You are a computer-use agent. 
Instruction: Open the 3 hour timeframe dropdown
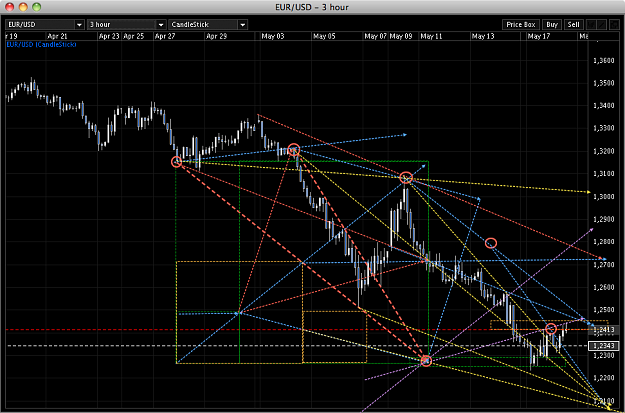[x=127, y=25]
